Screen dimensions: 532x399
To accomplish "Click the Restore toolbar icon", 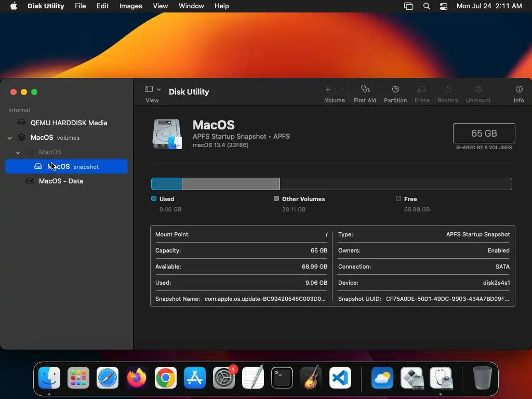I will 448,89.
